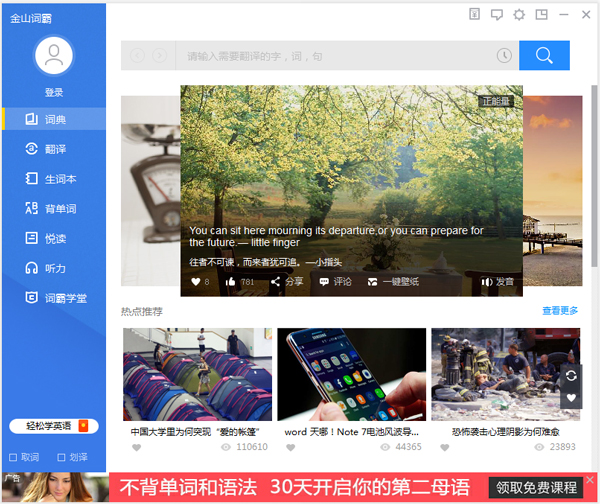Click 领取免费课程 button in ad
Image resolution: width=600 pixels, height=504 pixels.
click(x=536, y=488)
